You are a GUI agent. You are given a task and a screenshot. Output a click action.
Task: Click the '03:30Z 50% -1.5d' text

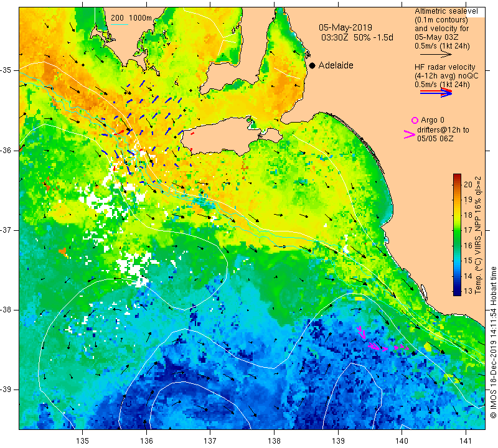[x=357, y=37]
